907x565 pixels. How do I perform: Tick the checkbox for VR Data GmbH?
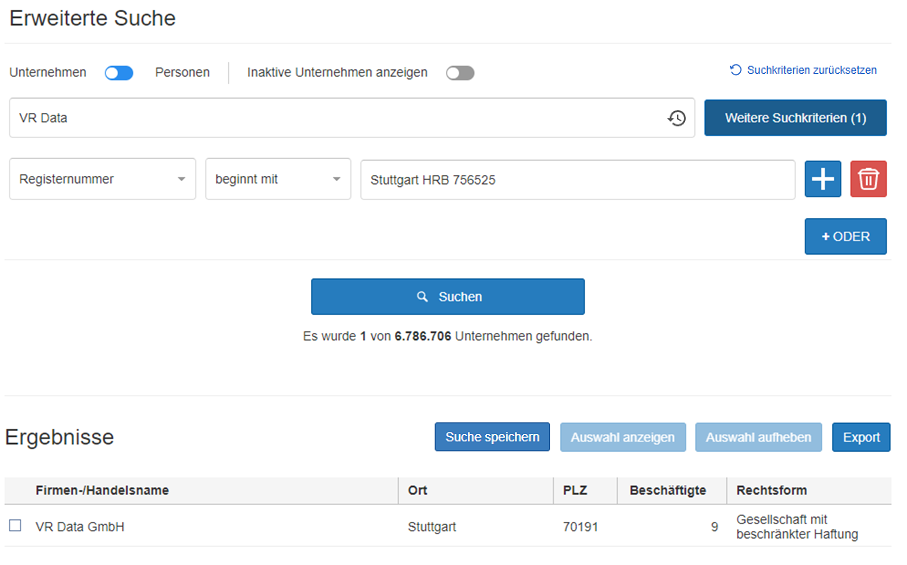pyautogui.click(x=15, y=526)
